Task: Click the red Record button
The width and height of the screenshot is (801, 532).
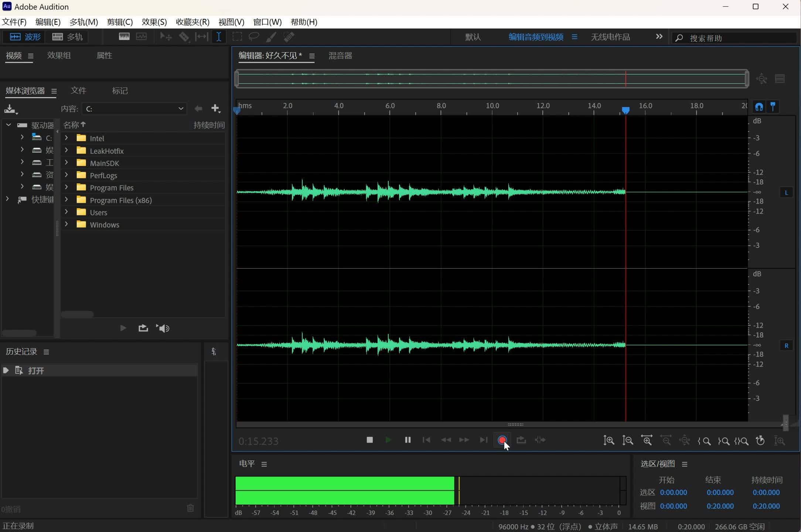Action: 502,440
